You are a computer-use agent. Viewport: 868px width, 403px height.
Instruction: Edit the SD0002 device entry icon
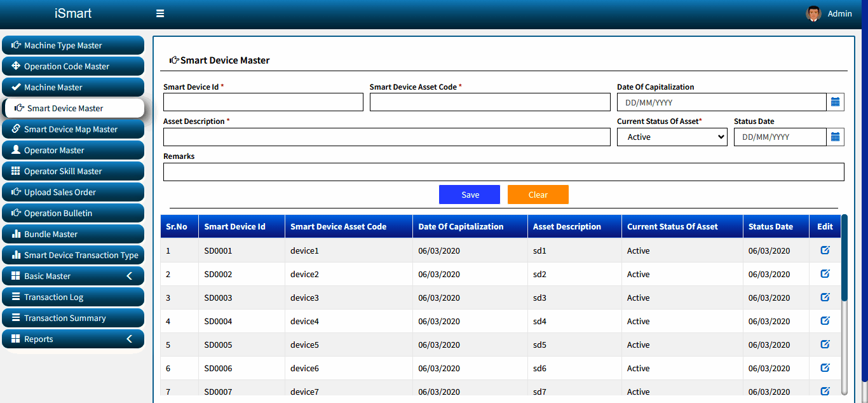(x=825, y=273)
